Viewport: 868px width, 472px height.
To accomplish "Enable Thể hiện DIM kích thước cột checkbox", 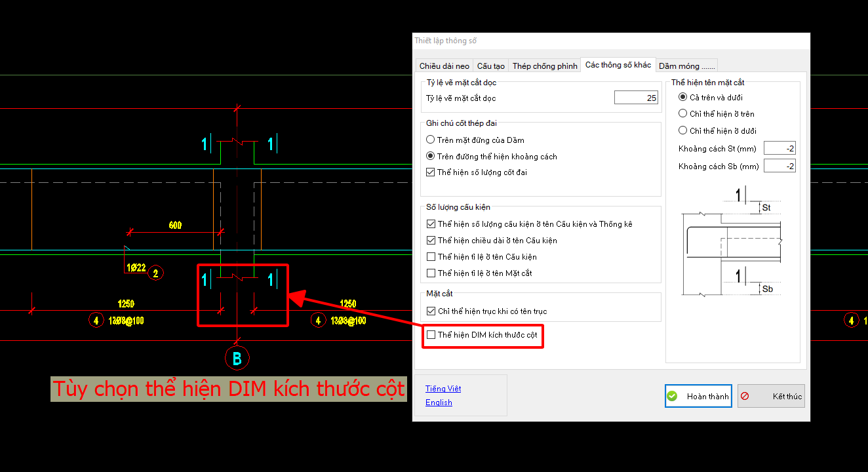I will pos(431,335).
